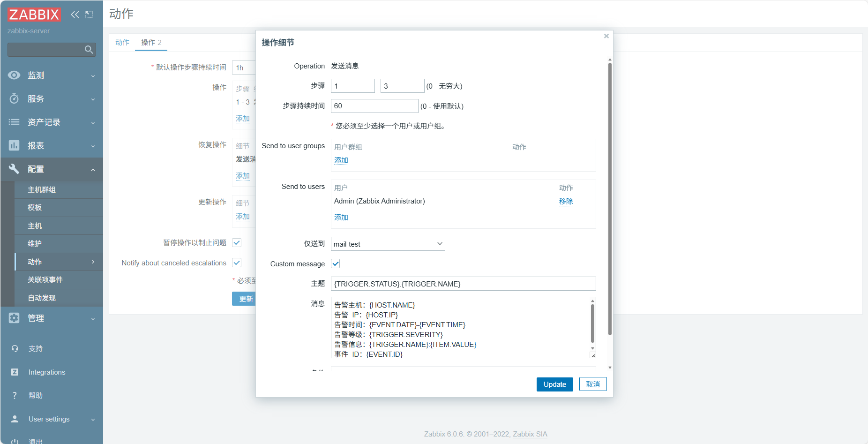The width and height of the screenshot is (868, 444).
Task: Click the 更新 button on the form
Action: (244, 299)
